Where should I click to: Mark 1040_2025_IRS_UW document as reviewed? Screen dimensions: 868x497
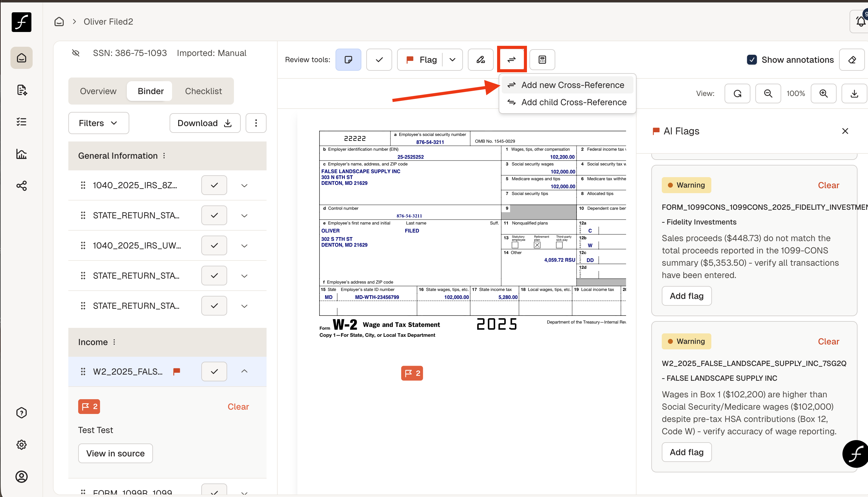click(214, 245)
